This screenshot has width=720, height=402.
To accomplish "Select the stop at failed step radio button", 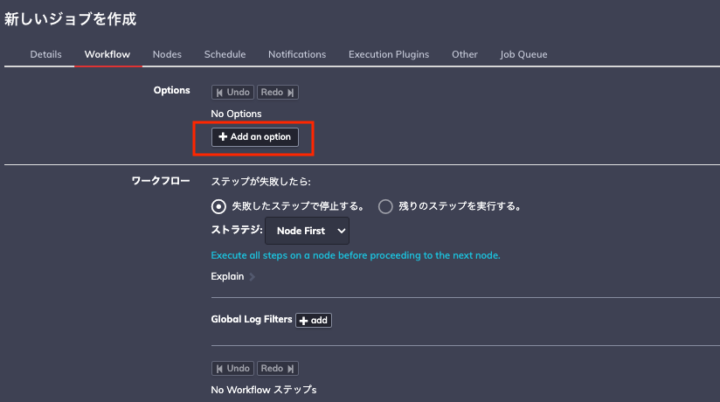I will click(x=219, y=206).
